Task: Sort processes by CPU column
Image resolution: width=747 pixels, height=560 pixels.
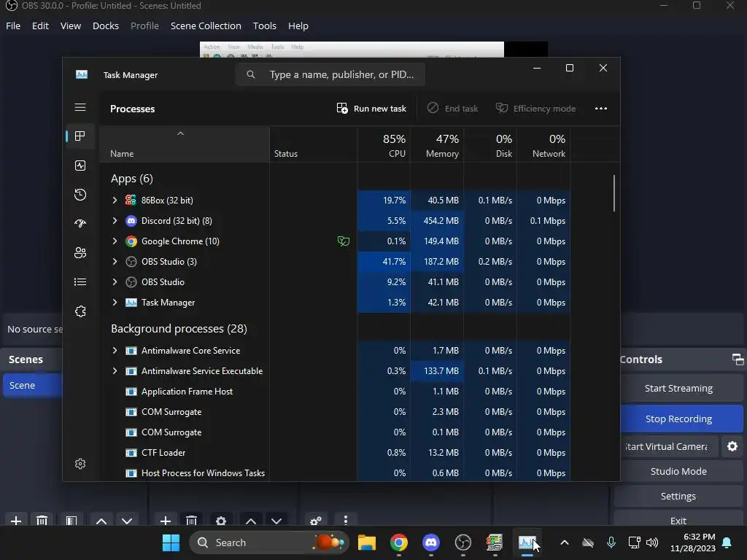Action: 384,145
